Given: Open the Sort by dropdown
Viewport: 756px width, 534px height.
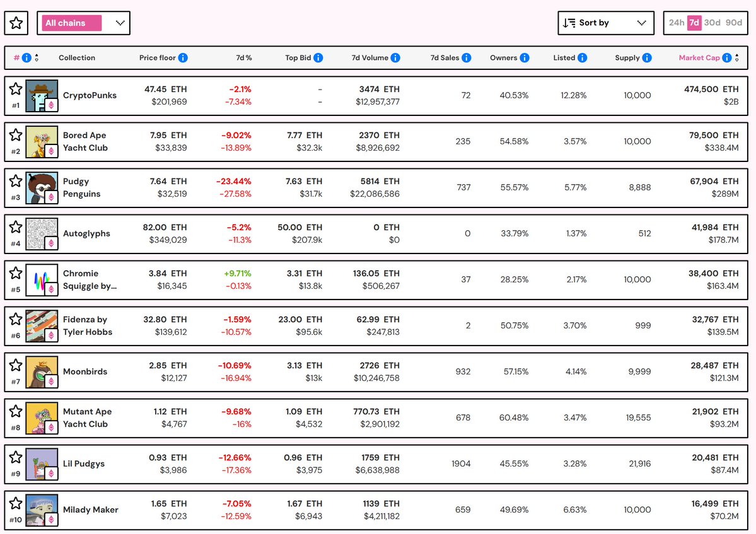Looking at the screenshot, I should (x=605, y=23).
